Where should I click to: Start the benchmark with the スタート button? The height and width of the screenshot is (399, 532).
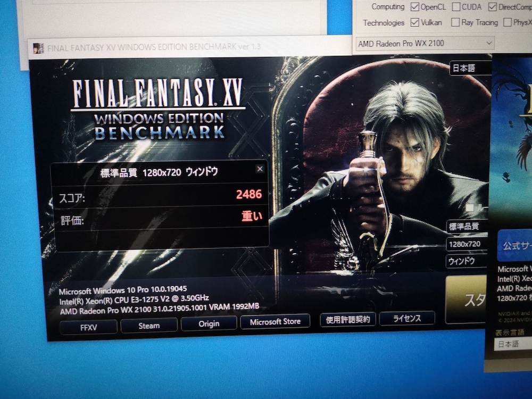click(x=466, y=299)
